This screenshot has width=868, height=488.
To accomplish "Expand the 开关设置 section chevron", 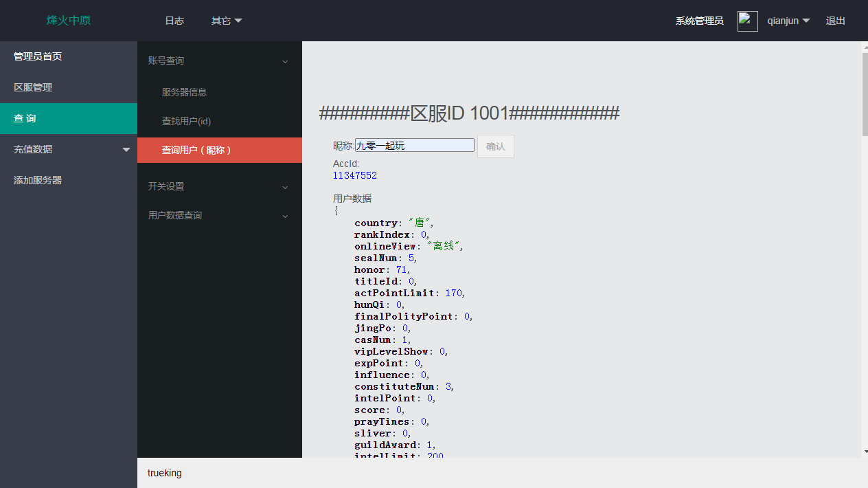I will [285, 187].
